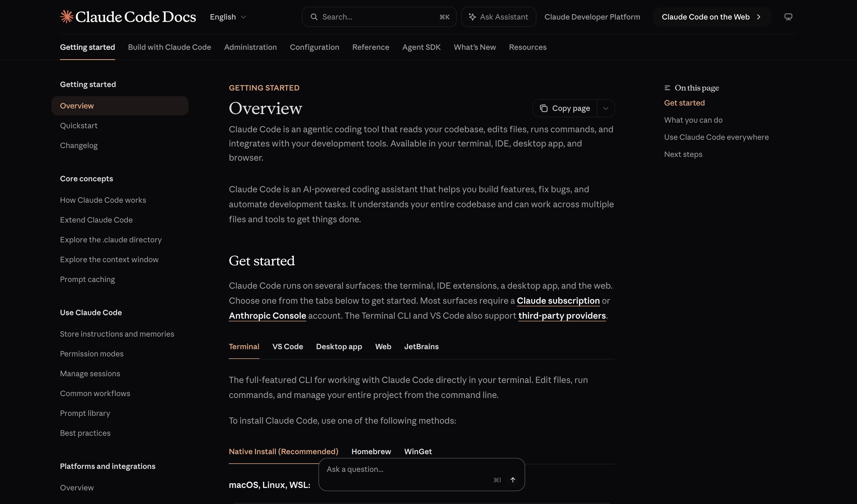Switch to the Desktop app tab
The image size is (857, 504).
click(x=339, y=346)
